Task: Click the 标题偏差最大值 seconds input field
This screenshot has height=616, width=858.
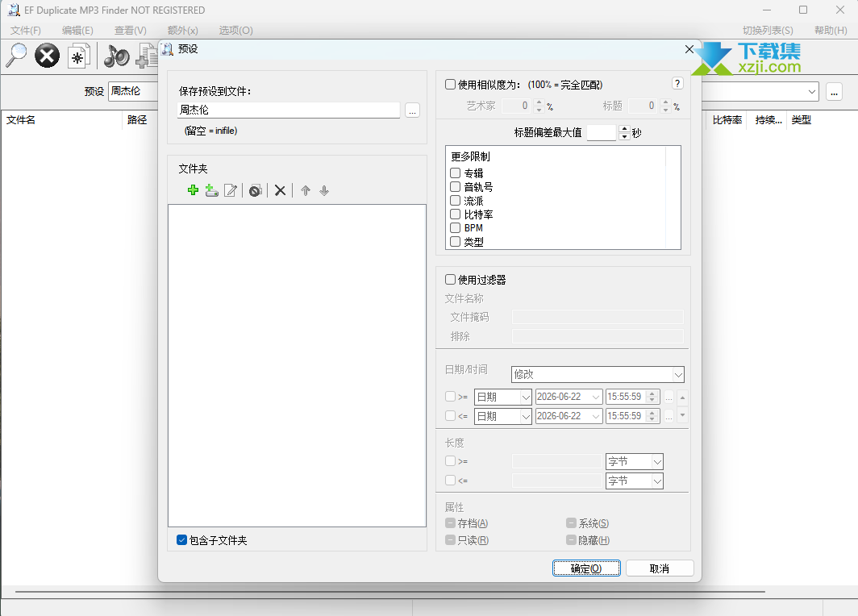Action: click(602, 132)
